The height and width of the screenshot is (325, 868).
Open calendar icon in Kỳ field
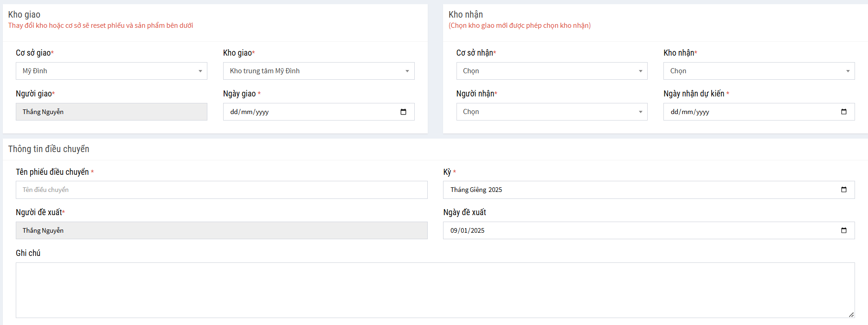click(x=843, y=190)
